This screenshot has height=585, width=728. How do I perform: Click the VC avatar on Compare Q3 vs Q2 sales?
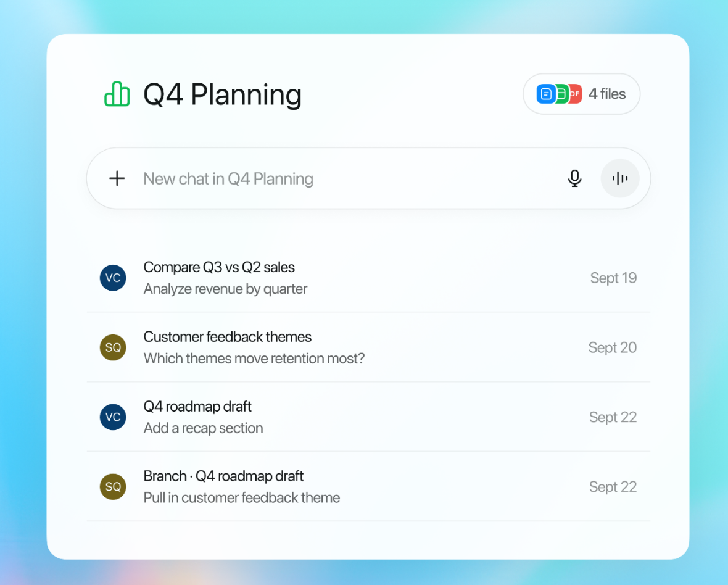(113, 278)
